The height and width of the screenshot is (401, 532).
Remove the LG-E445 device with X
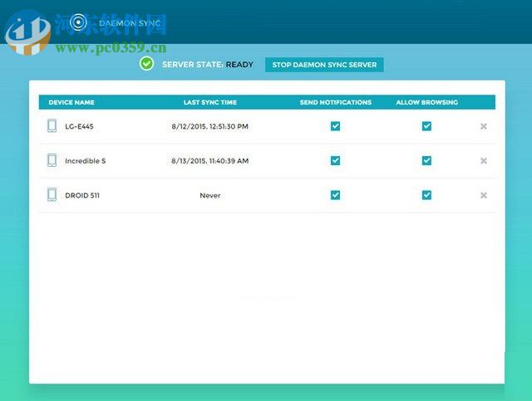(484, 126)
